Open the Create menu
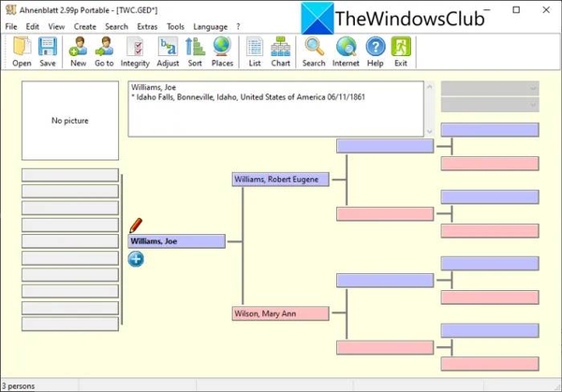562x392 pixels. 85,26
